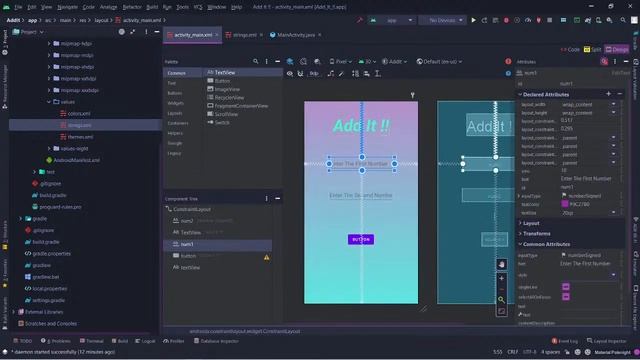This screenshot has height=360, width=640.
Task: Click the clear constraints icon
Action: tap(331, 74)
